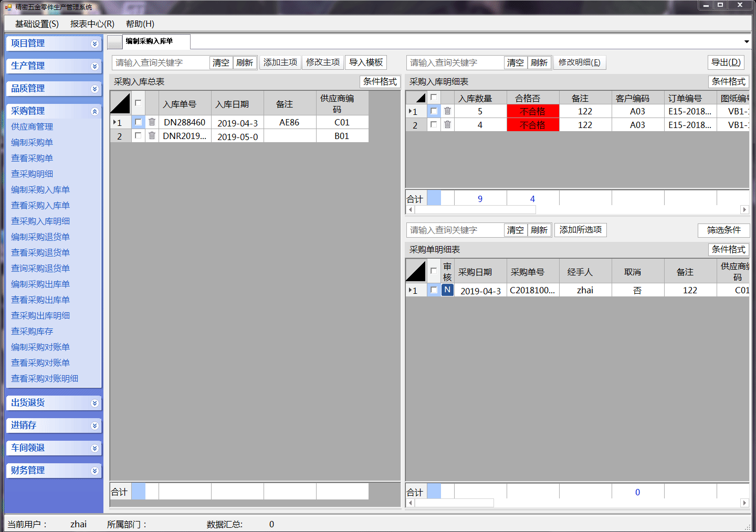Click the 采购入库总表 search keyword field
Screen dimensions: 756x532
point(161,63)
